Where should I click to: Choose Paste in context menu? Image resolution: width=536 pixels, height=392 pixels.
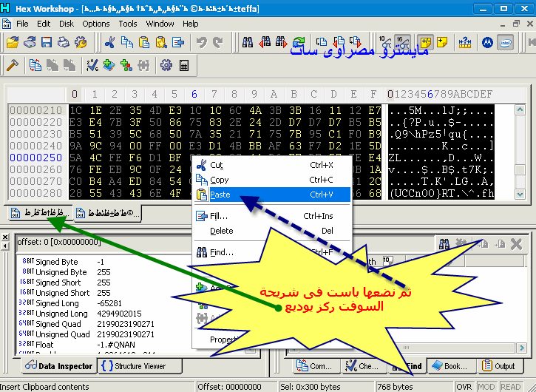pos(272,195)
